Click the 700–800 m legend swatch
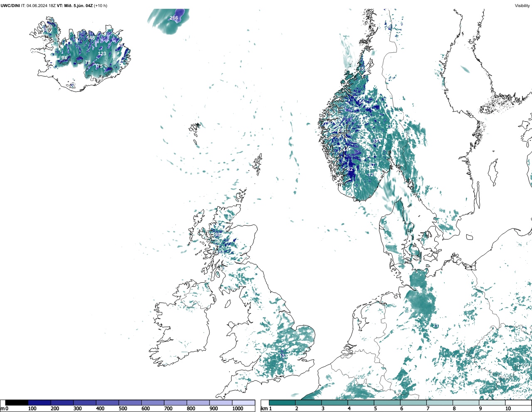532x412 pixels. click(x=175, y=402)
